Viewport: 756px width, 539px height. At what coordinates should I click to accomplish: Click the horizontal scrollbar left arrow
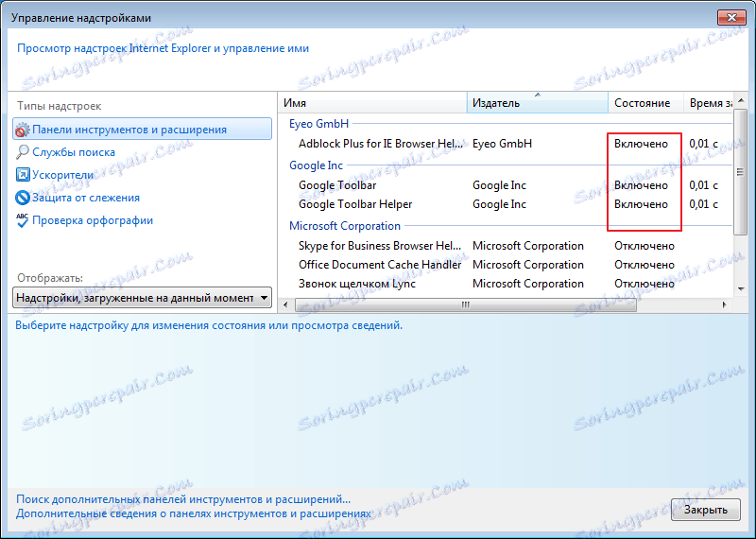[x=285, y=304]
